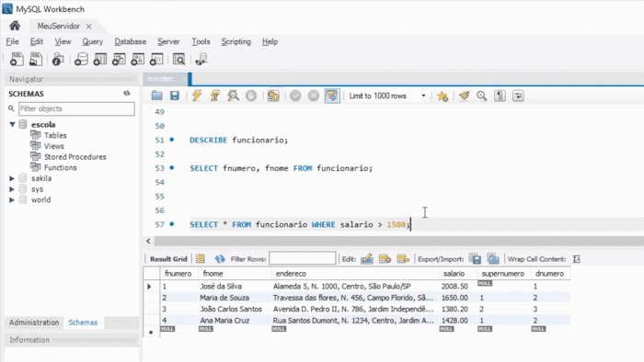Open the File menu

click(12, 41)
